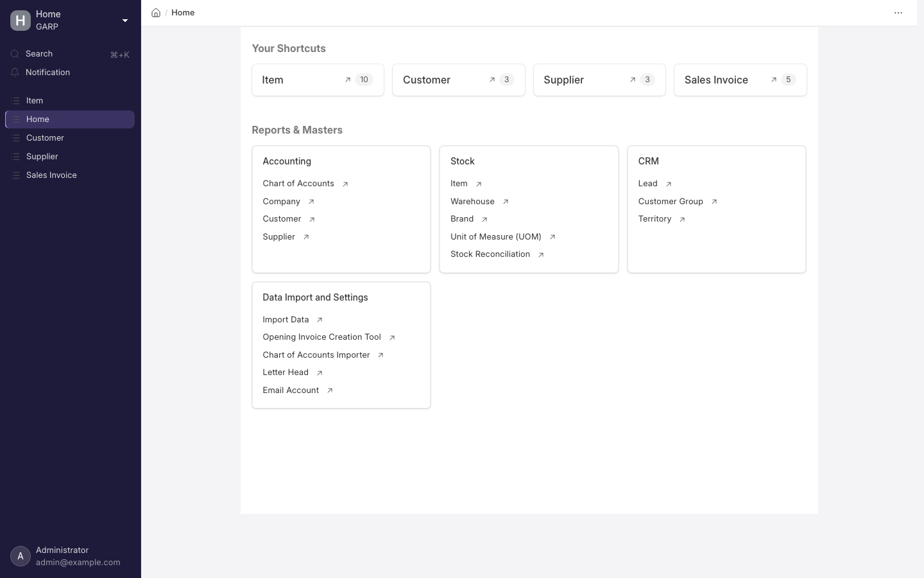Click the arrow icon next to Lead
This screenshot has width=924, height=578.
[x=669, y=184]
